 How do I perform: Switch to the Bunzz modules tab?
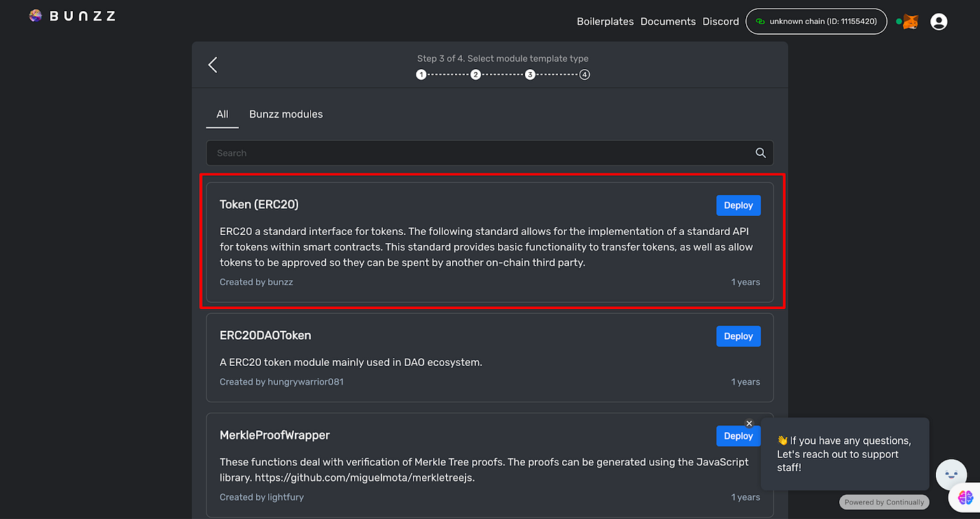(286, 114)
